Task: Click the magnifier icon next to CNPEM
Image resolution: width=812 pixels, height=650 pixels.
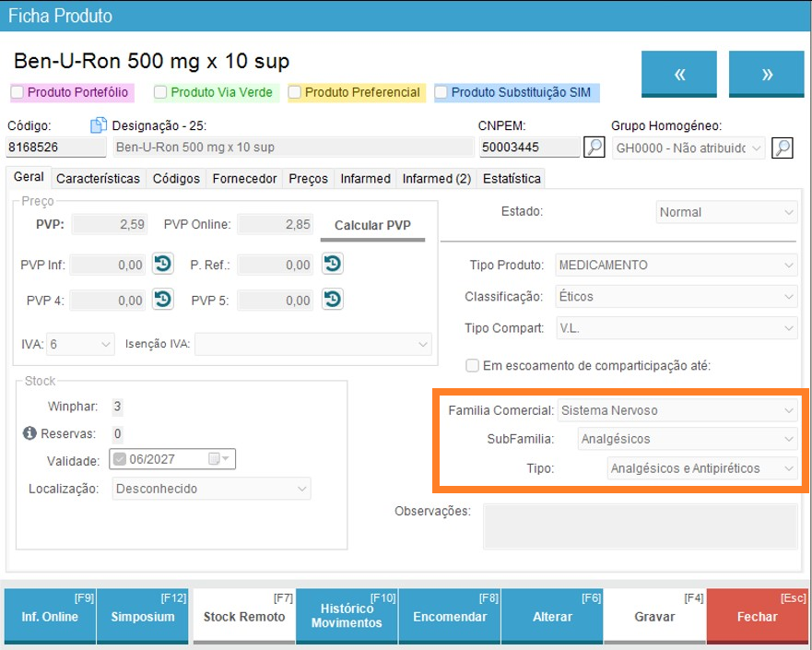Action: pos(594,147)
